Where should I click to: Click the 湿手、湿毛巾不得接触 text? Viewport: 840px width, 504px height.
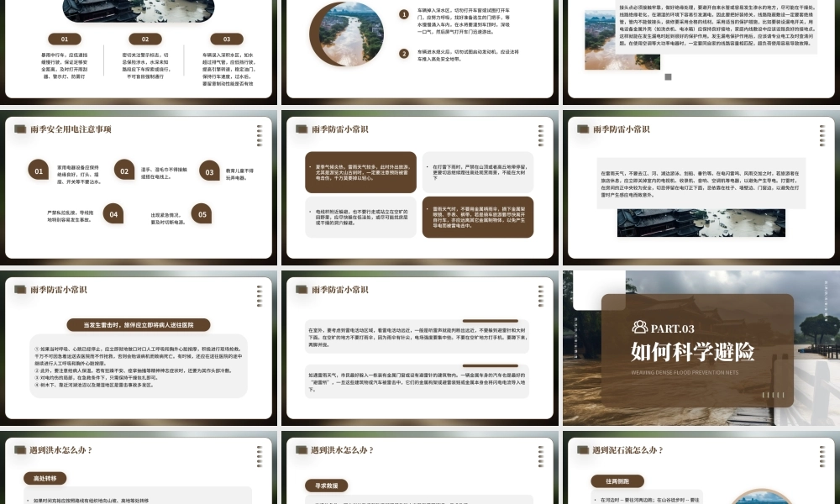(164, 173)
